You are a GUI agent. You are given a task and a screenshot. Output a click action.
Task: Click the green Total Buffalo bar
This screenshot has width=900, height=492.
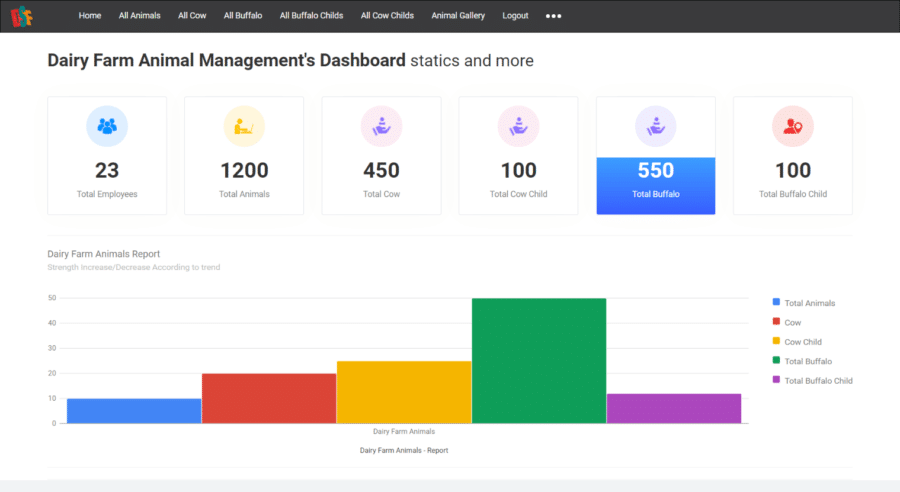539,360
